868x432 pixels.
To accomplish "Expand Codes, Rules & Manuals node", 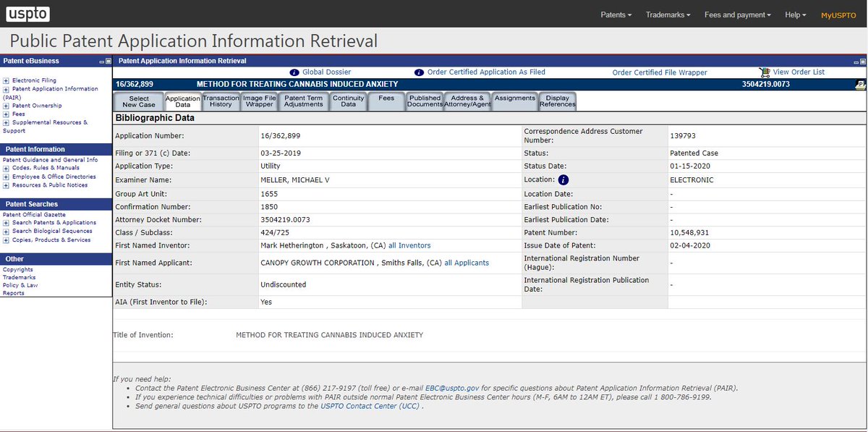I will click(x=6, y=168).
